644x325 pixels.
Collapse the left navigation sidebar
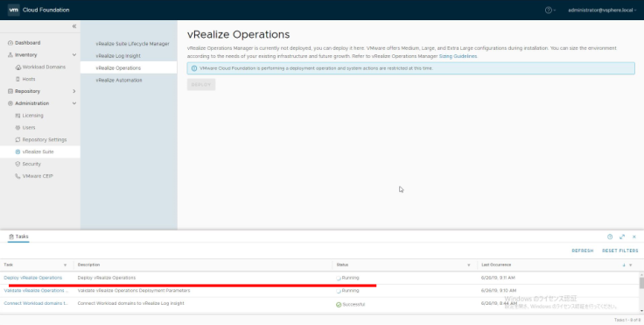tap(74, 26)
